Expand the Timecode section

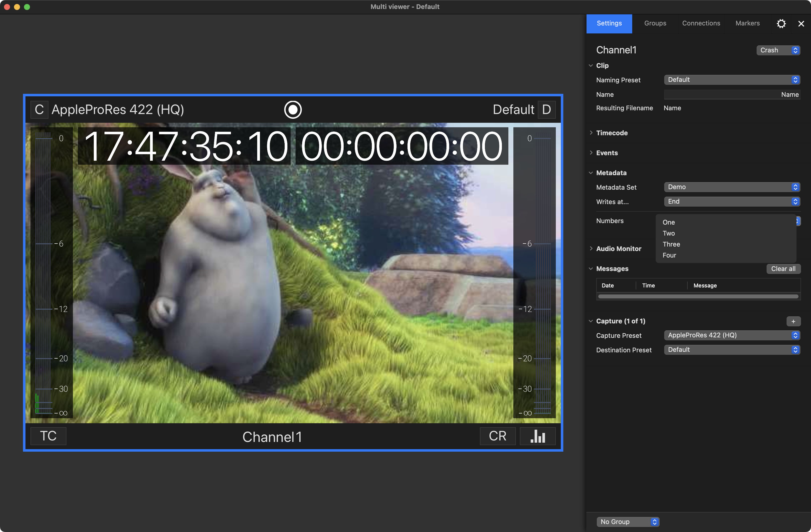[x=591, y=133]
